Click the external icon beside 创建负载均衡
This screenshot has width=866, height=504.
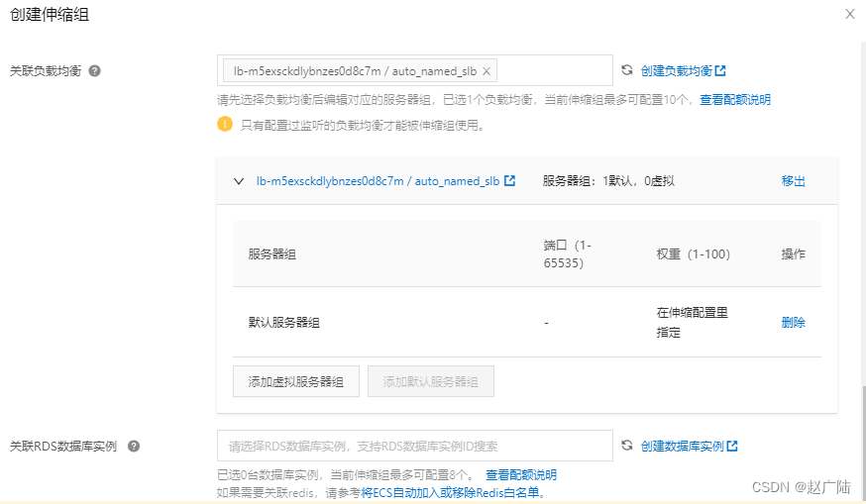720,70
